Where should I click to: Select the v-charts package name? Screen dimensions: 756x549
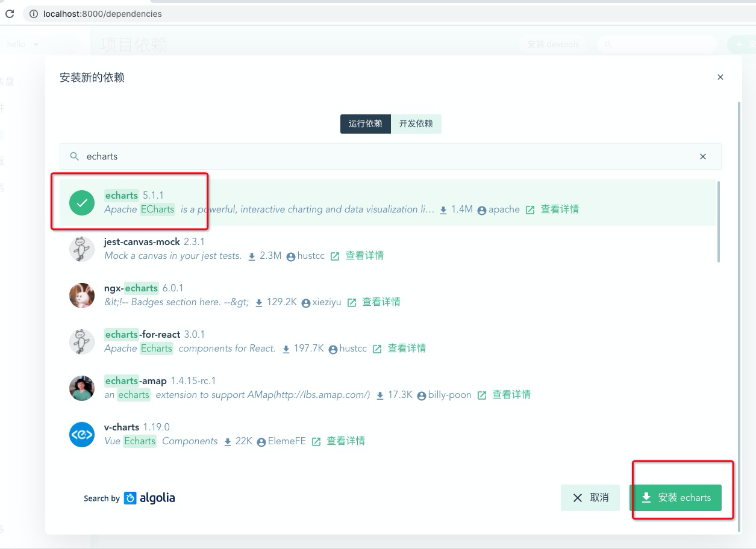[x=122, y=427]
